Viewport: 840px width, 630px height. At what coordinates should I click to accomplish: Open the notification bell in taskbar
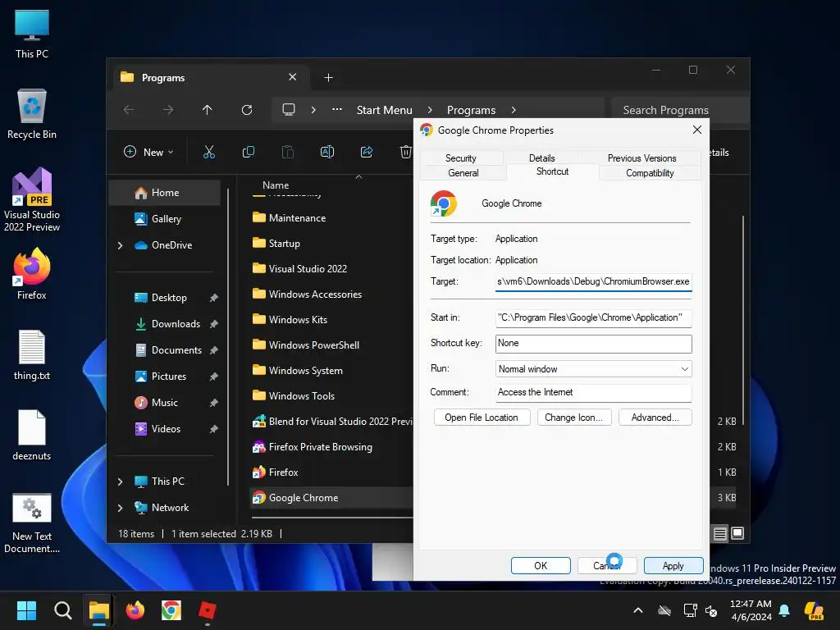pyautogui.click(x=784, y=610)
